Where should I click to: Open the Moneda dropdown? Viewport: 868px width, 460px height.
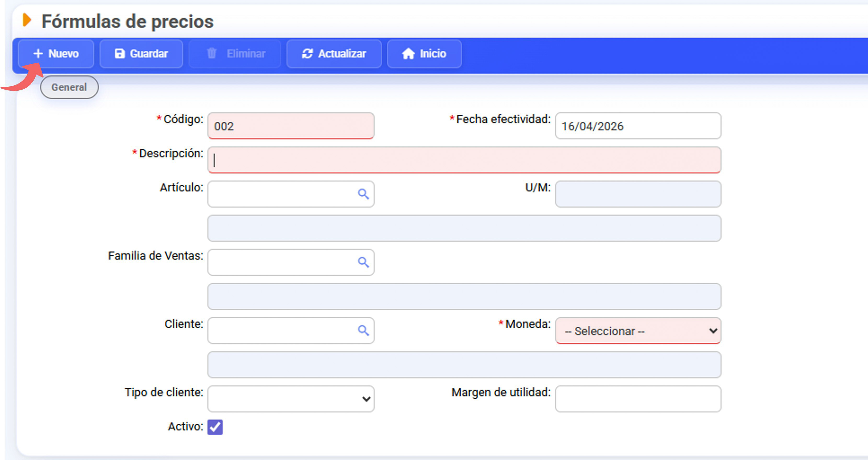pyautogui.click(x=638, y=331)
